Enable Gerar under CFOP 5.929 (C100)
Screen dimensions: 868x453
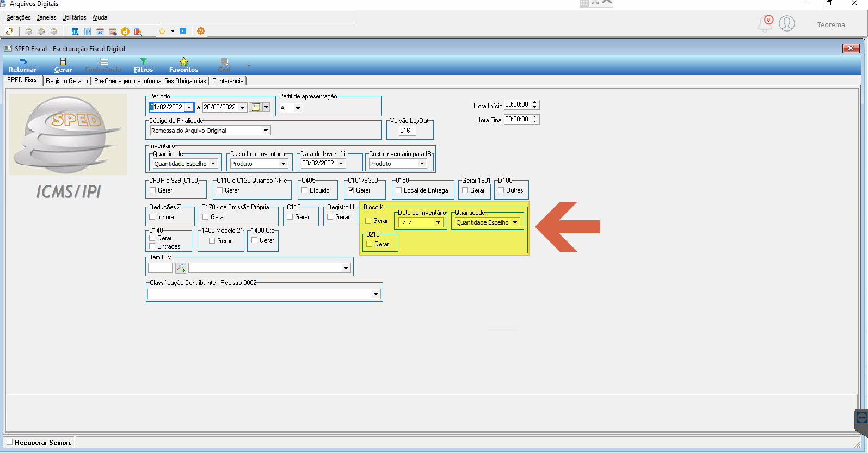pyautogui.click(x=153, y=190)
